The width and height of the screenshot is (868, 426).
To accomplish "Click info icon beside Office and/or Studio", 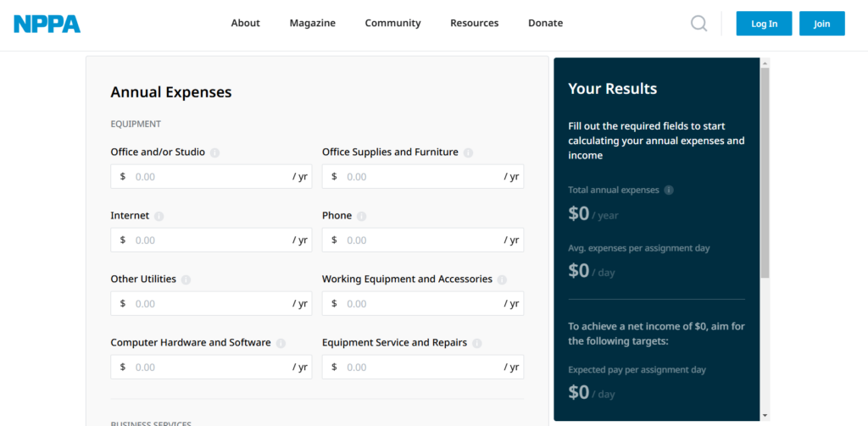I will click(x=214, y=153).
